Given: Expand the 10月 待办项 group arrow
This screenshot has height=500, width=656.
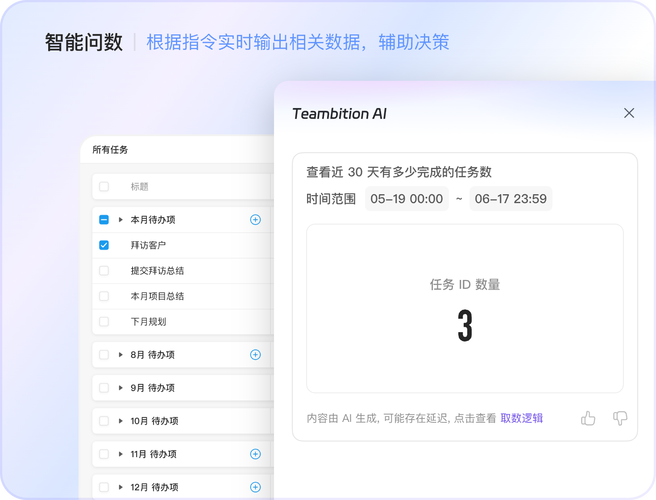Looking at the screenshot, I should click(x=120, y=421).
